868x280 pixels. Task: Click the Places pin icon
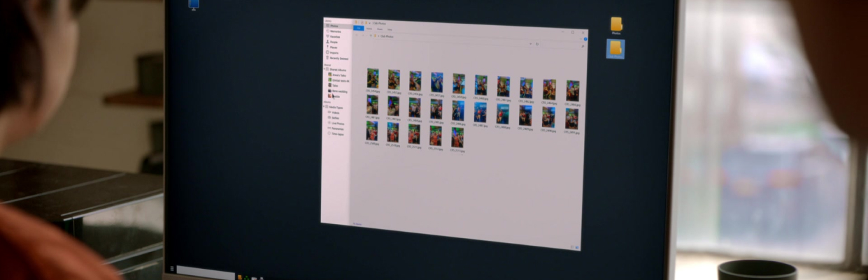tap(327, 47)
